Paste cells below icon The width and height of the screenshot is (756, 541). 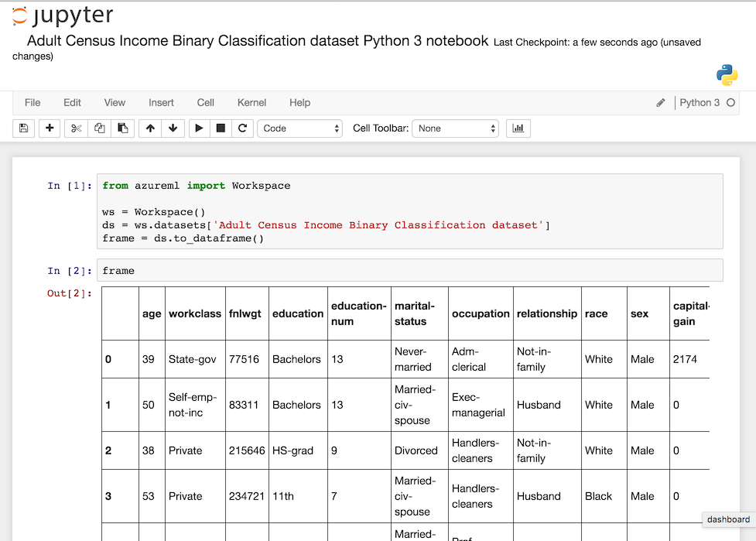click(x=122, y=128)
